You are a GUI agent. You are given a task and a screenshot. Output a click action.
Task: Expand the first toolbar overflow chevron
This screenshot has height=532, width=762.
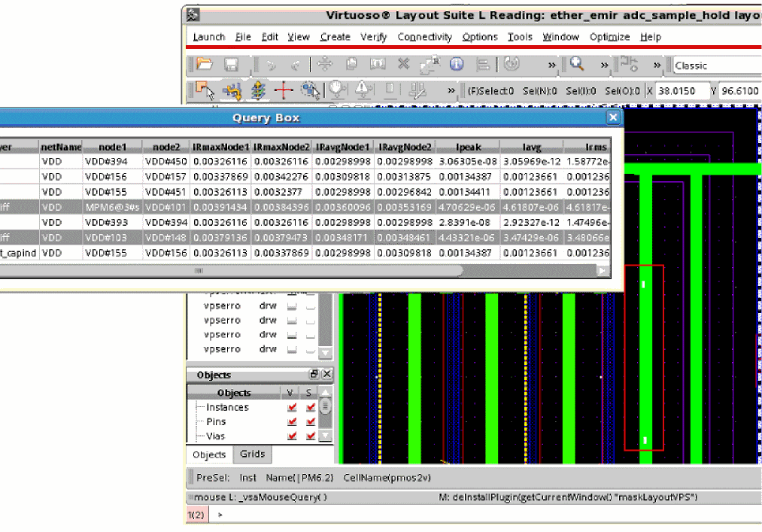point(551,65)
